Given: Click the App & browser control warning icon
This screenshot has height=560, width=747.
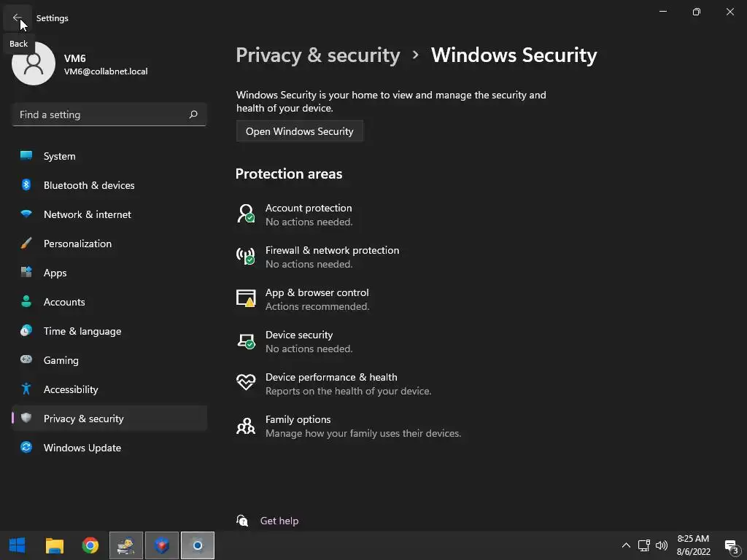Looking at the screenshot, I should 246,298.
